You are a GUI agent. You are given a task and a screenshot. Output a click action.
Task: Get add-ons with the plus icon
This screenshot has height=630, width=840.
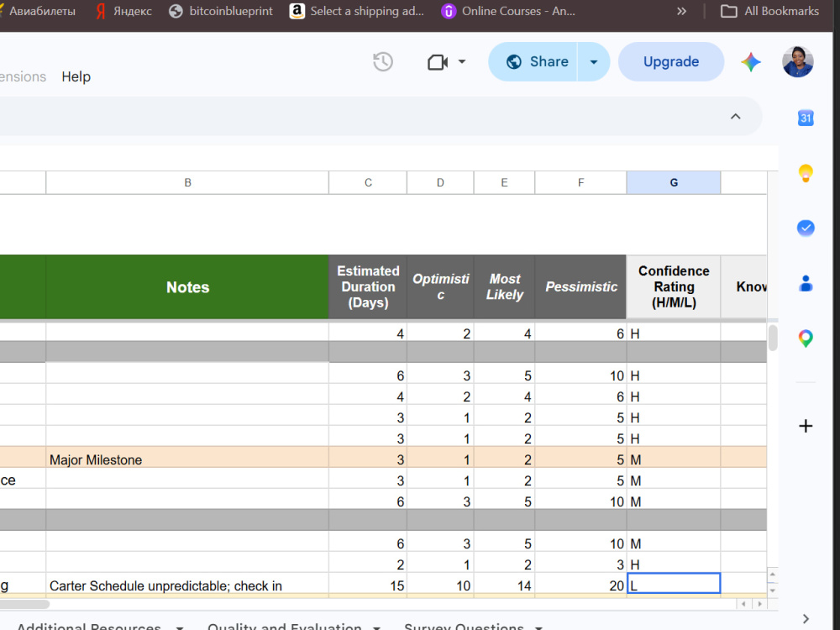coord(806,426)
